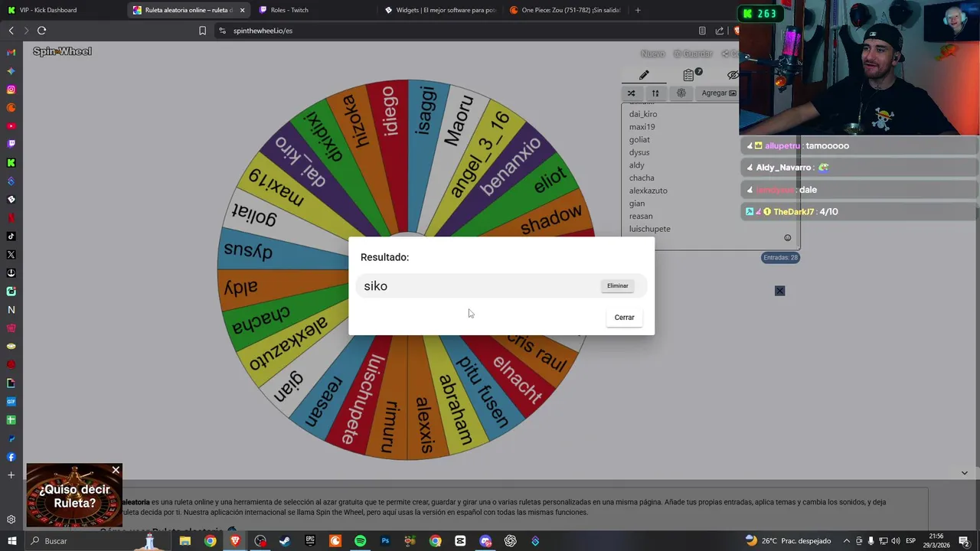Open a new browser tab

click(x=638, y=10)
